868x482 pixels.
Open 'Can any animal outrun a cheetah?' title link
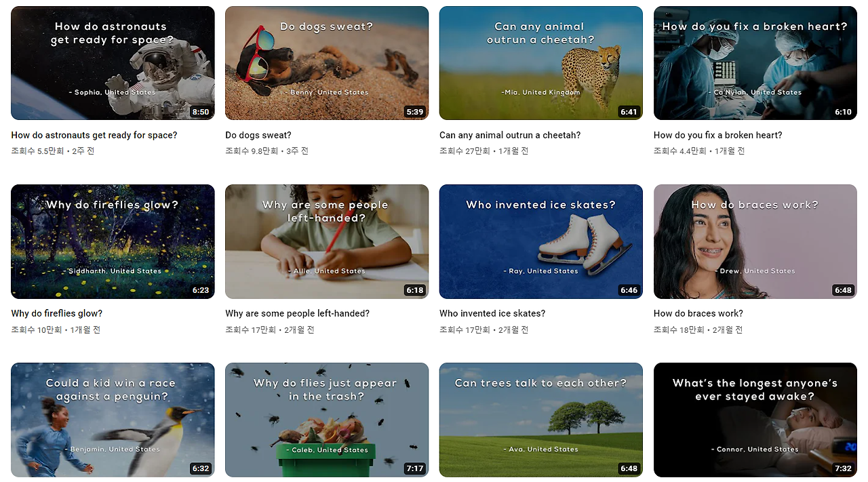click(510, 135)
